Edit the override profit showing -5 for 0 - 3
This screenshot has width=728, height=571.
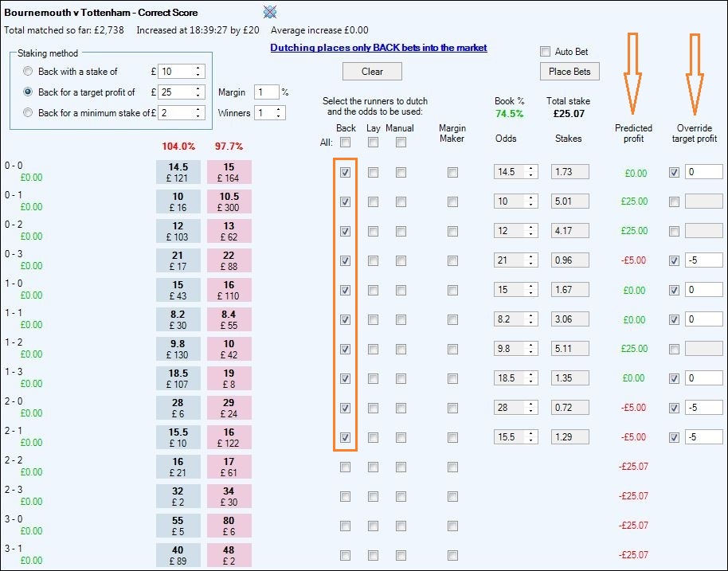click(704, 260)
